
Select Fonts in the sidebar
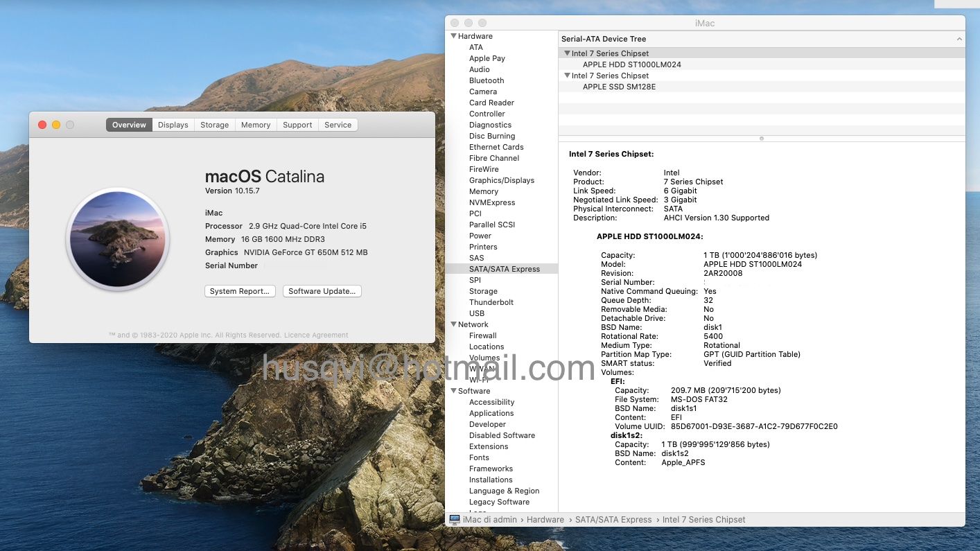(479, 457)
